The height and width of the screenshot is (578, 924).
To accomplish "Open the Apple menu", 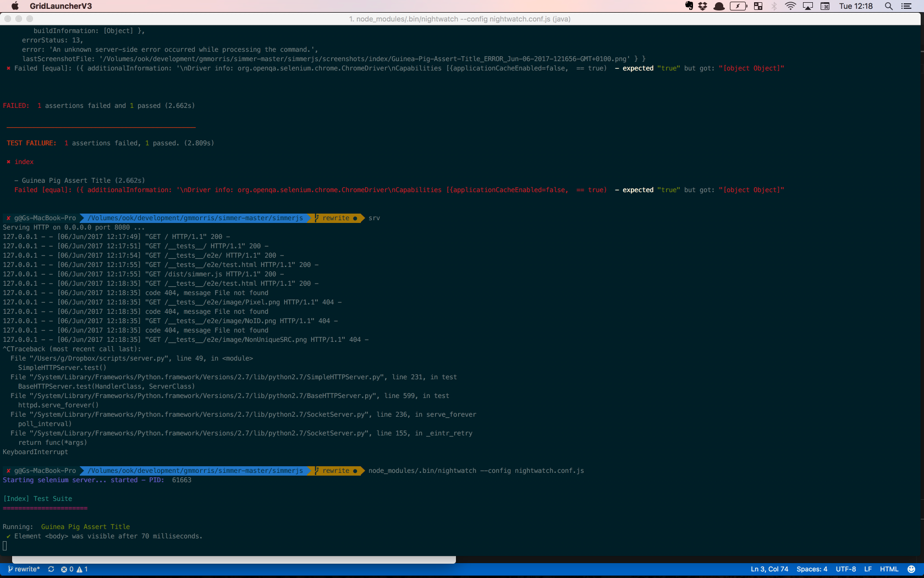I will click(x=15, y=6).
